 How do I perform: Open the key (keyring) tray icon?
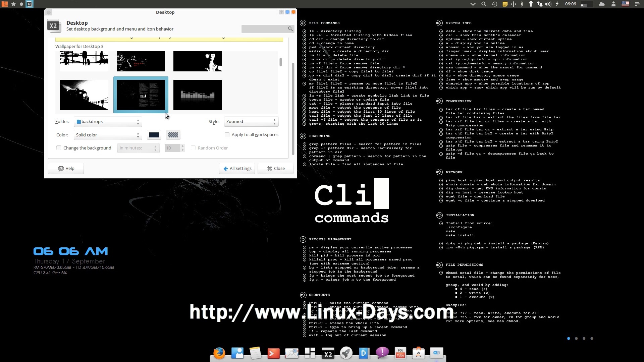pyautogui.click(x=531, y=4)
